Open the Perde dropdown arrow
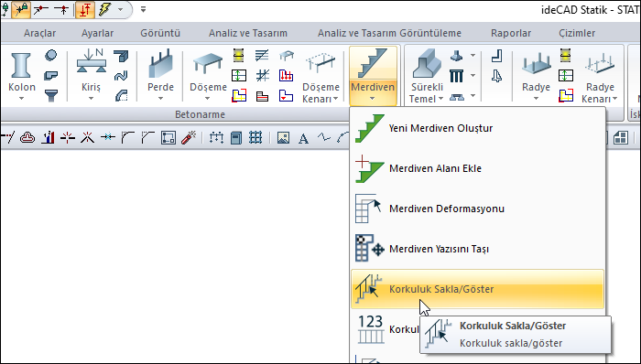 click(160, 99)
